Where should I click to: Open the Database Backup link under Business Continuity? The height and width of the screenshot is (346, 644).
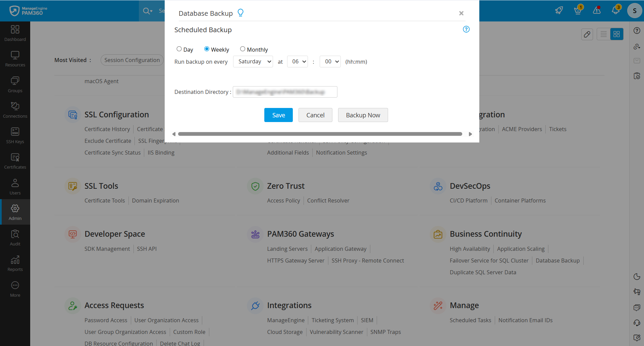point(557,261)
